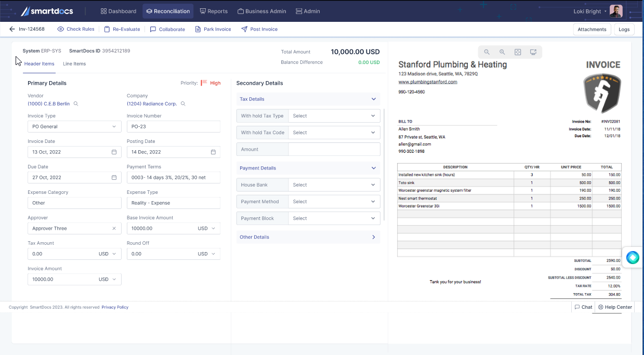
Task: Click the zoom in magnifier in document viewer
Action: [x=502, y=52]
